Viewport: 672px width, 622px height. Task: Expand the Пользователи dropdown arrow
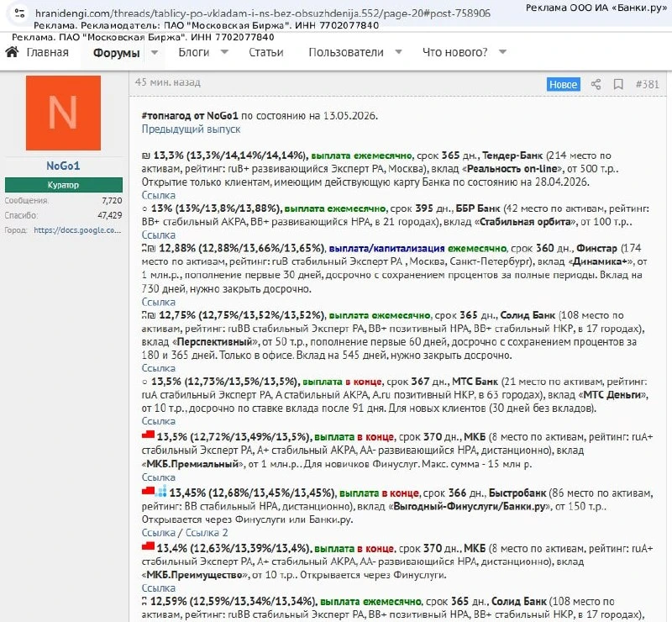point(398,52)
